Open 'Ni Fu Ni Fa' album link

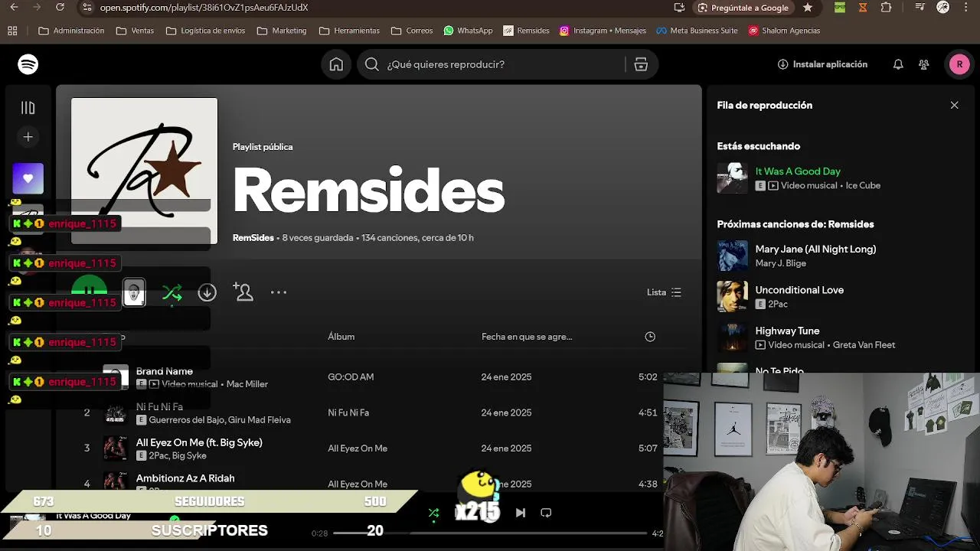pos(348,412)
